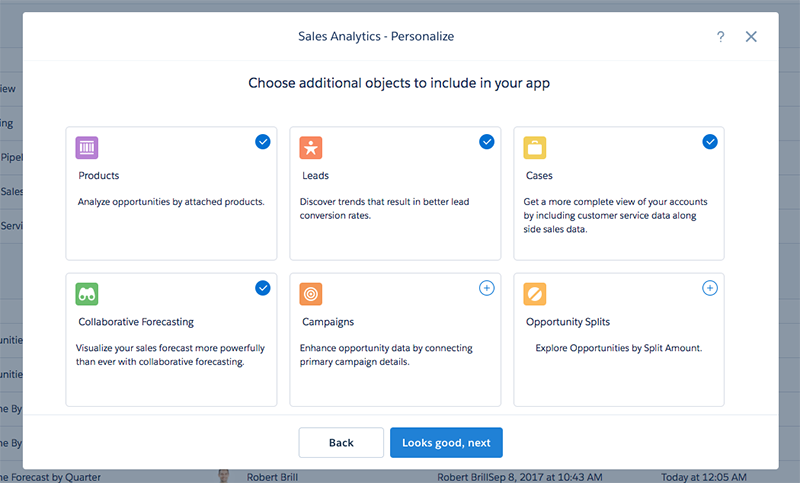Click the Collaborative Forecasting title
800x483 pixels.
136,322
